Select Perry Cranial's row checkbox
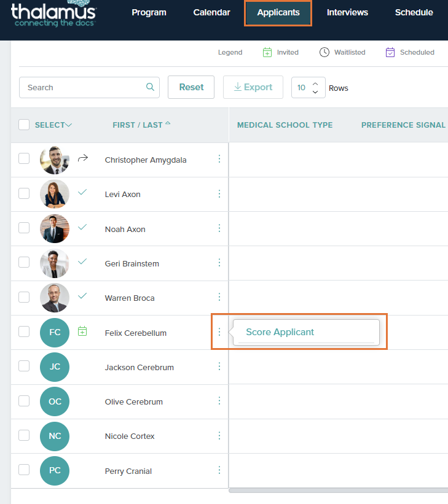Image resolution: width=448 pixels, height=504 pixels. coord(23,470)
